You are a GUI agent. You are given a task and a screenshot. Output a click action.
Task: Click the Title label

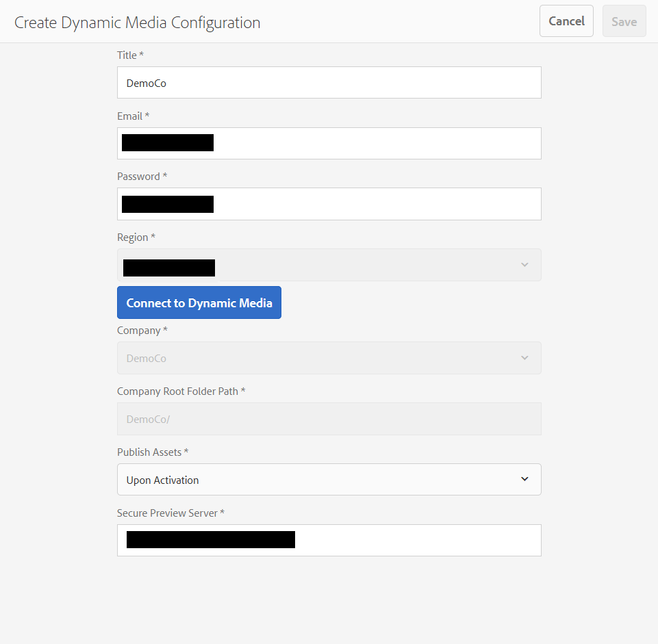click(x=130, y=55)
